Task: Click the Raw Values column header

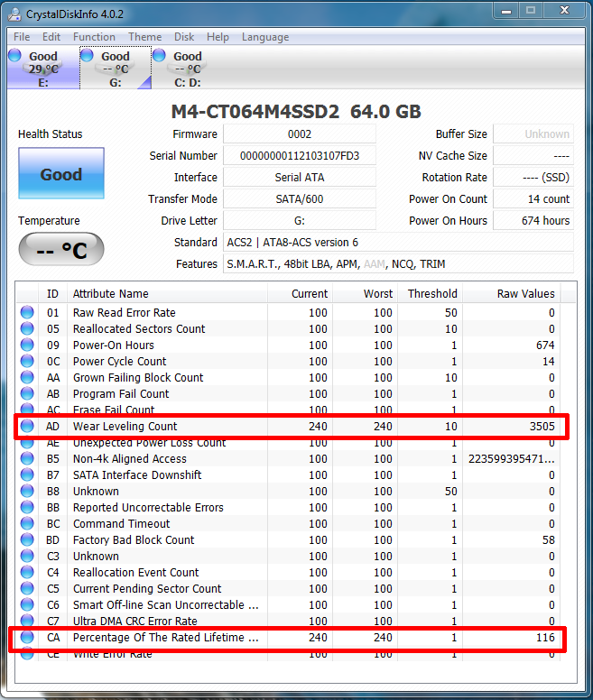Action: pos(512,294)
